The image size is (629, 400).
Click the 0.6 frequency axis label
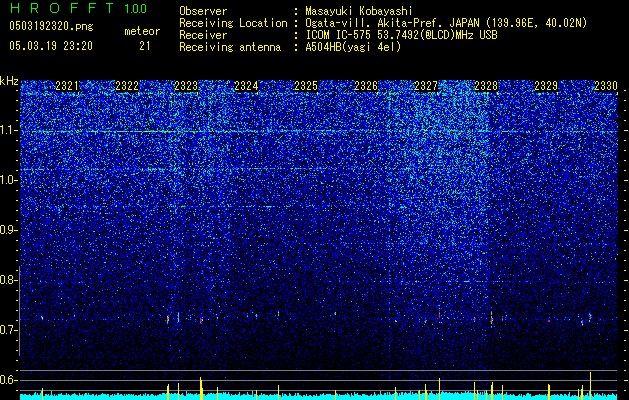click(9, 380)
